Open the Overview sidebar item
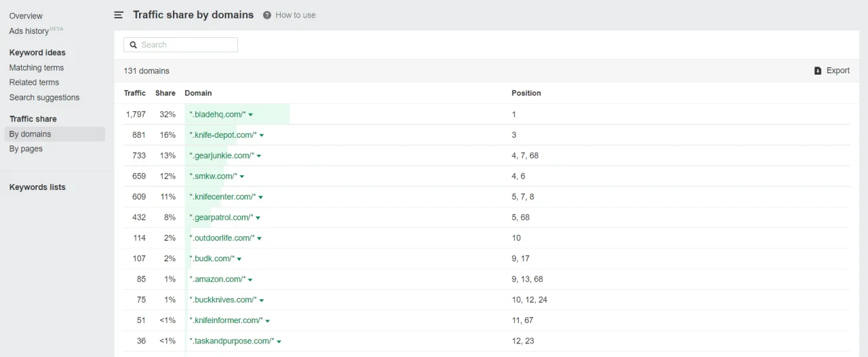The image size is (868, 357). pyautogui.click(x=26, y=16)
